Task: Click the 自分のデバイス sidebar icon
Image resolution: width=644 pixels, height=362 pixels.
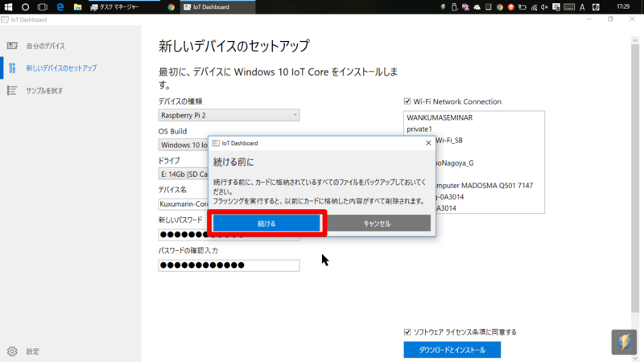Action: (x=12, y=46)
